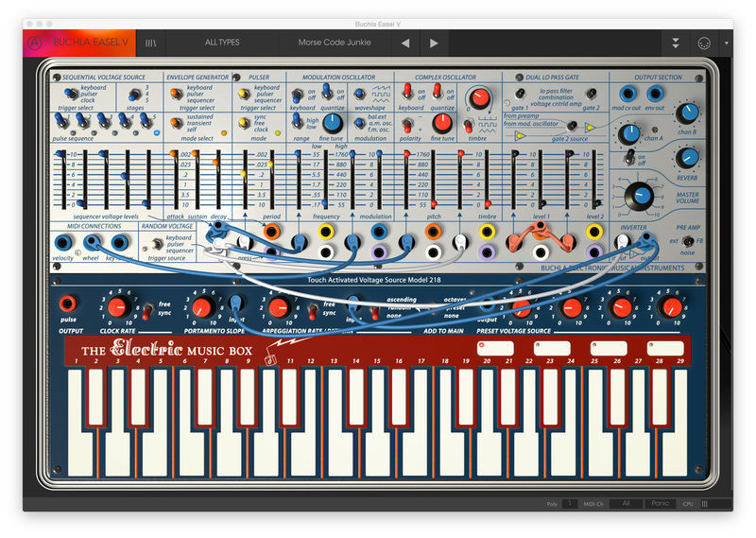756x538 pixels.
Task: Go to the previous preset
Action: (x=405, y=43)
